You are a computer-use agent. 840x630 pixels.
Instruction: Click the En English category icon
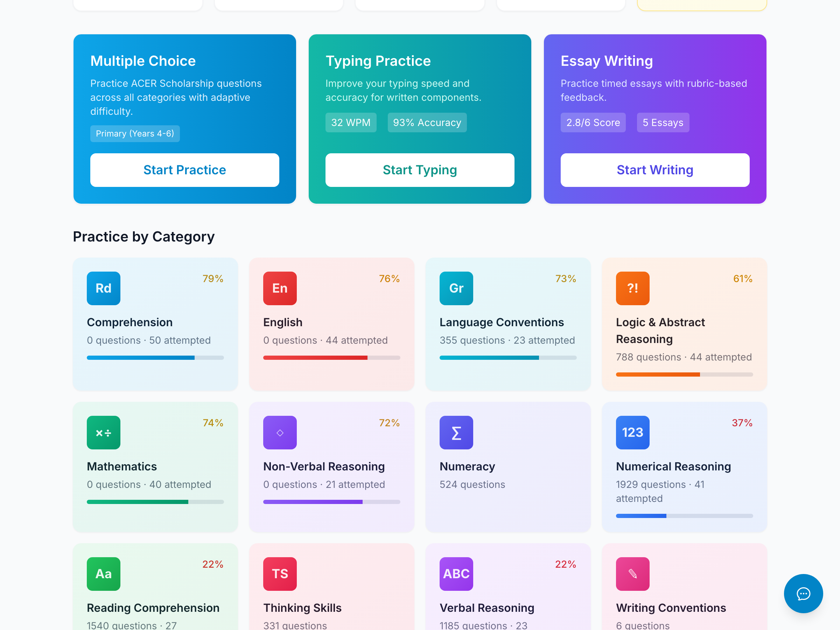[280, 288]
